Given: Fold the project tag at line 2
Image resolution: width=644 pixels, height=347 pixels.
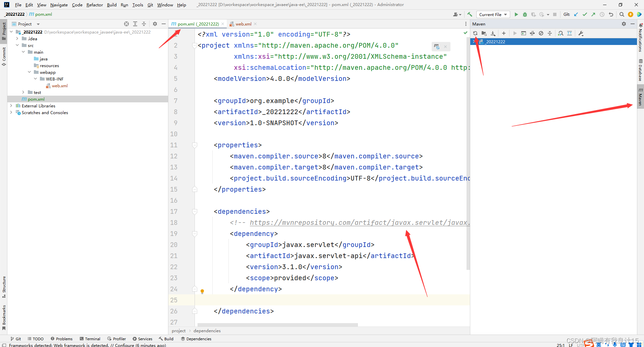Looking at the screenshot, I should tap(195, 45).
